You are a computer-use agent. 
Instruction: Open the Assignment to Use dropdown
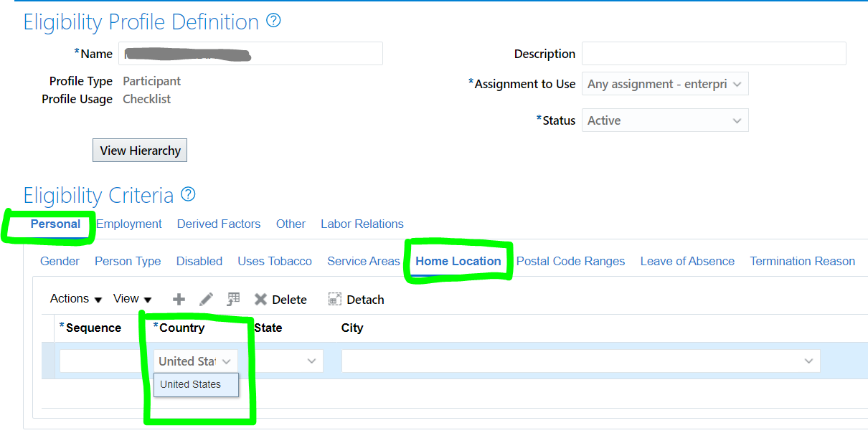point(738,83)
